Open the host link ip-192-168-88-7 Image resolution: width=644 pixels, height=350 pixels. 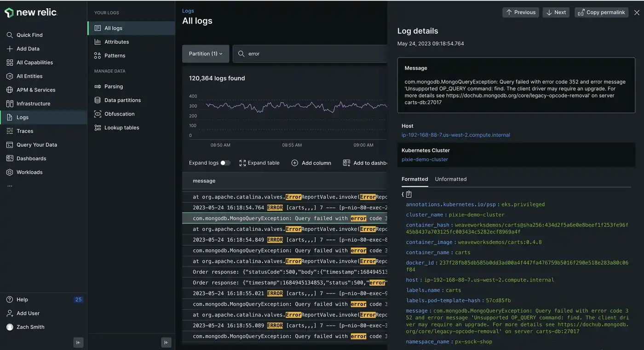[x=455, y=135]
